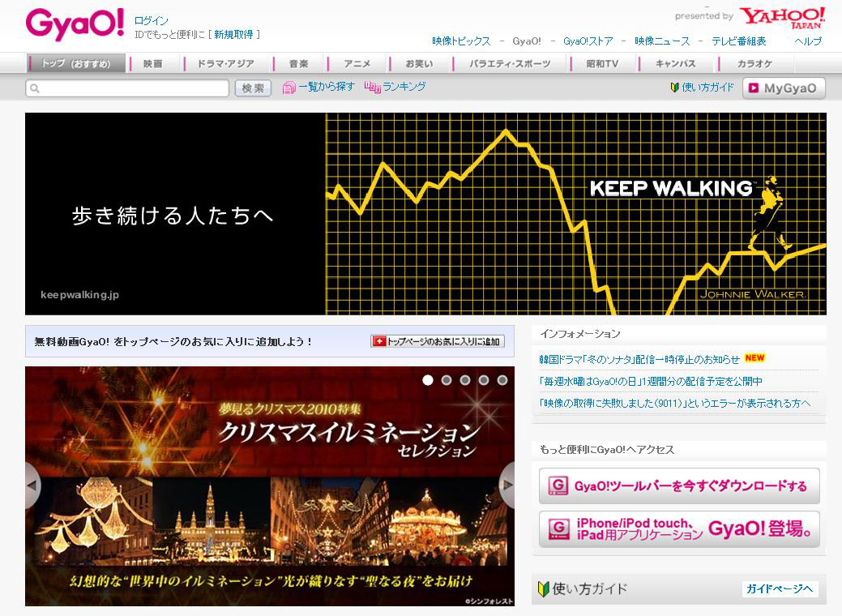Click the magnifier icon in search box

pyautogui.click(x=35, y=88)
